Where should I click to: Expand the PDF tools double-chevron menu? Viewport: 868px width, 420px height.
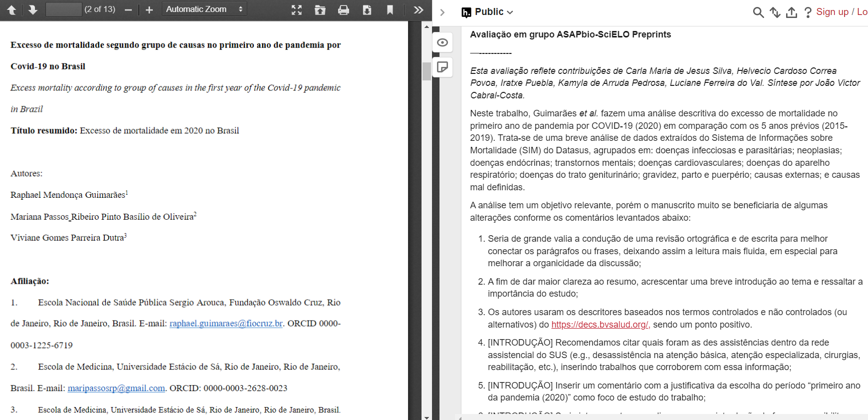[419, 10]
